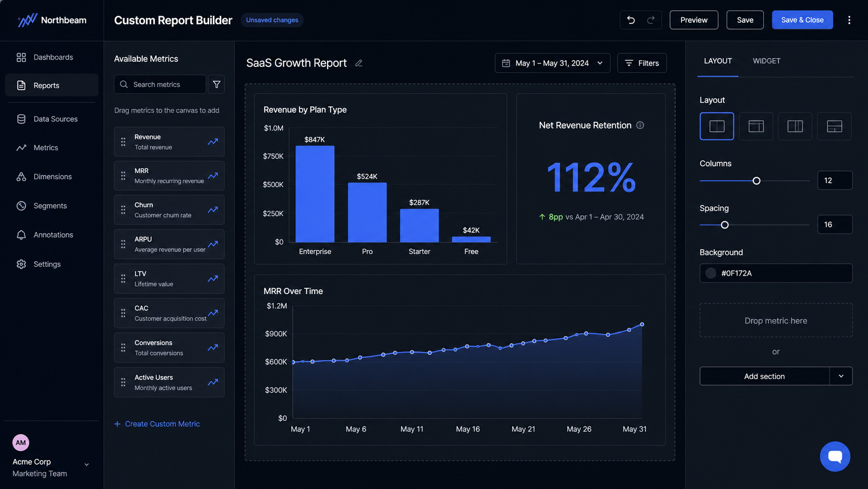Open the chat support bubble

[x=835, y=456]
